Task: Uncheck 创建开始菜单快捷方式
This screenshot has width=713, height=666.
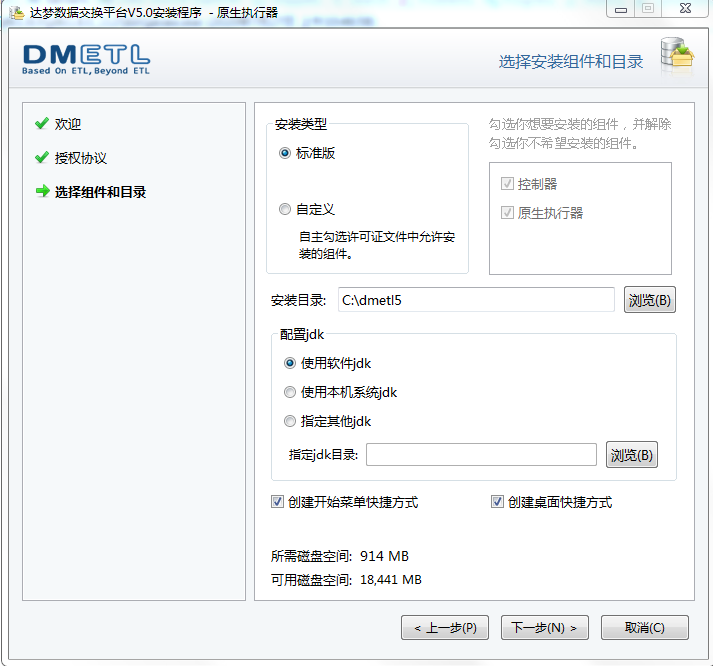Action: tap(277, 502)
